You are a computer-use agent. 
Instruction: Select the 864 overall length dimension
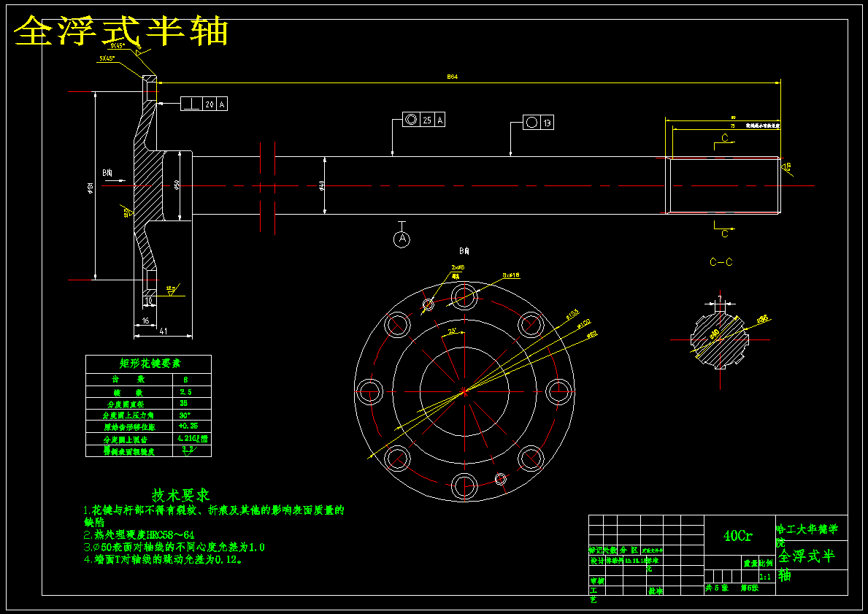(453, 77)
